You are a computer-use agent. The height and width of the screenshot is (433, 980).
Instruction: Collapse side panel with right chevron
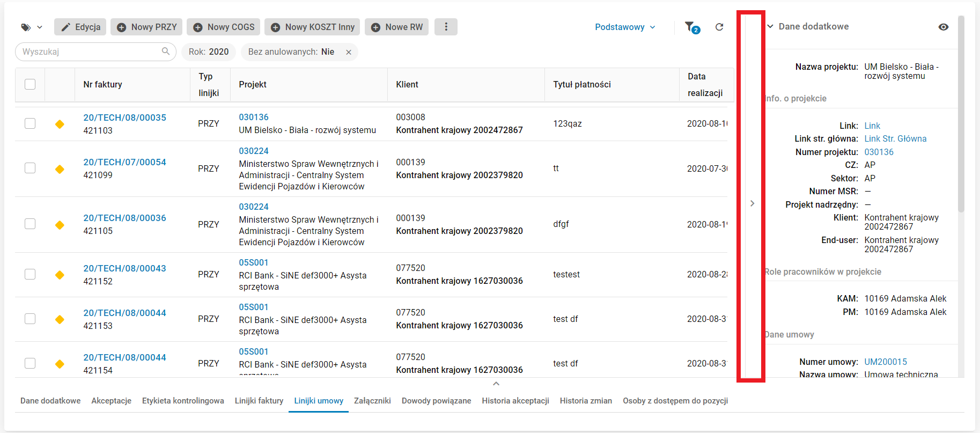[x=752, y=203]
